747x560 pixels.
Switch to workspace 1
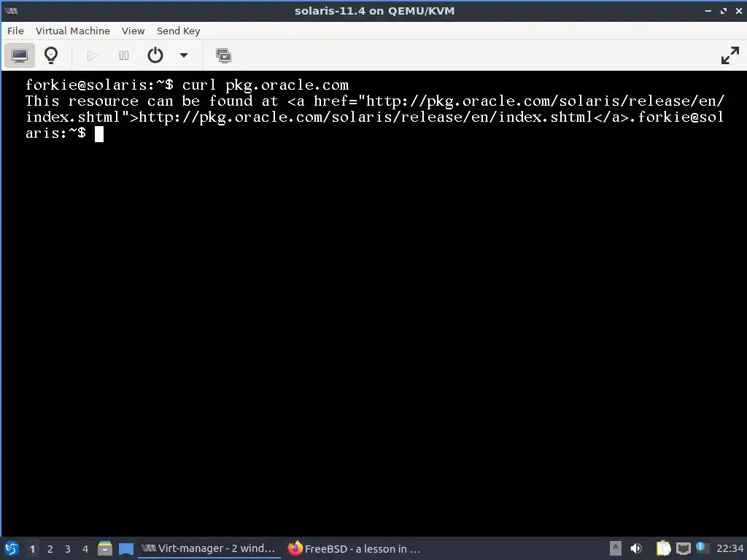pyautogui.click(x=32, y=549)
